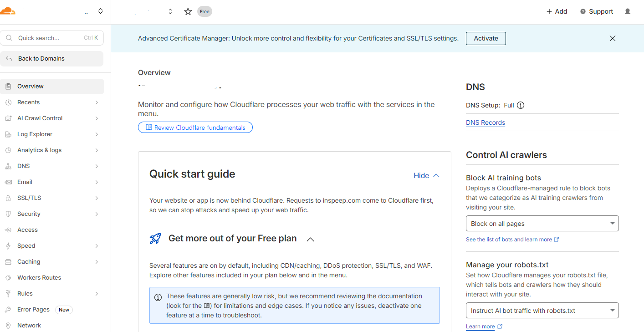644x332 pixels.
Task: Click the Speed lightning bolt icon
Action: coord(8,246)
